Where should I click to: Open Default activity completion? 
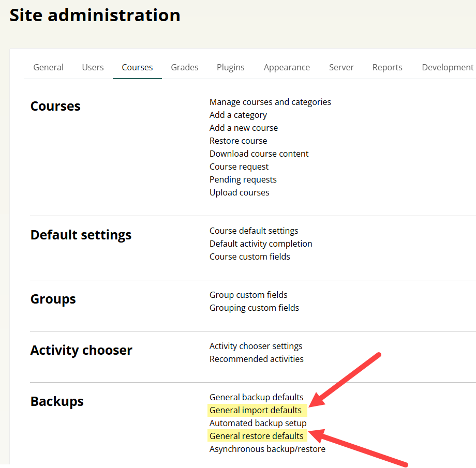(x=261, y=244)
